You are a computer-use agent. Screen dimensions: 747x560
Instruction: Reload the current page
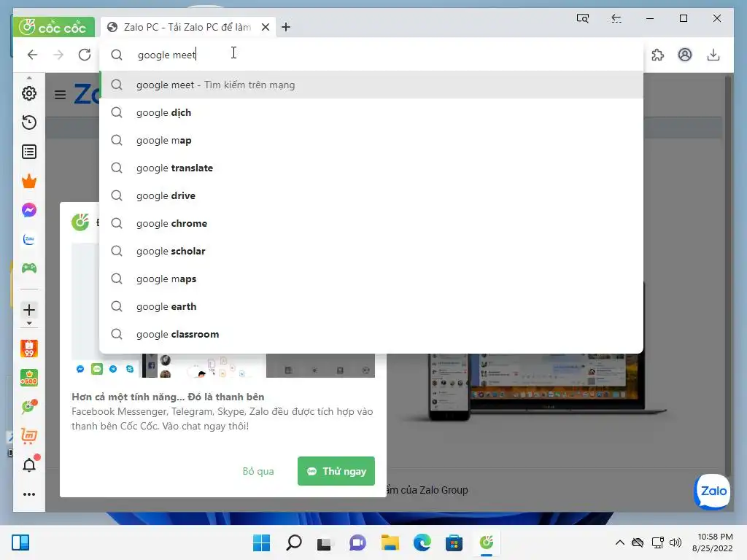pyautogui.click(x=85, y=55)
